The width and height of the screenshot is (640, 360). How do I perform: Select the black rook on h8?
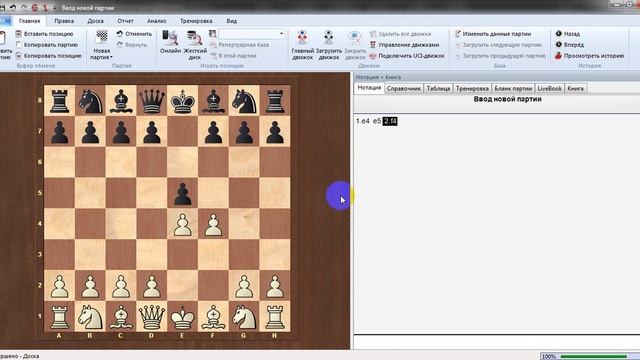point(275,101)
